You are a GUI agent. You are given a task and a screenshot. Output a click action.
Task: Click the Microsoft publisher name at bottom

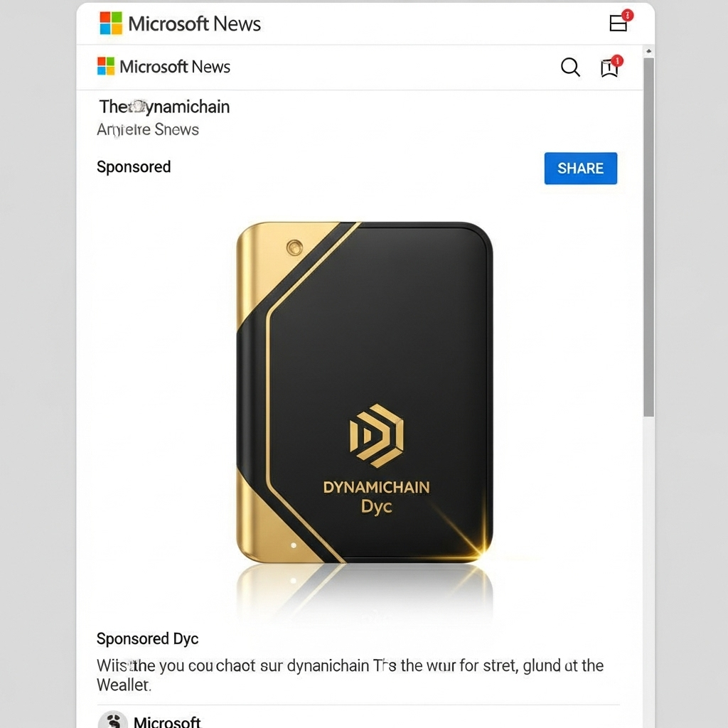(x=167, y=722)
